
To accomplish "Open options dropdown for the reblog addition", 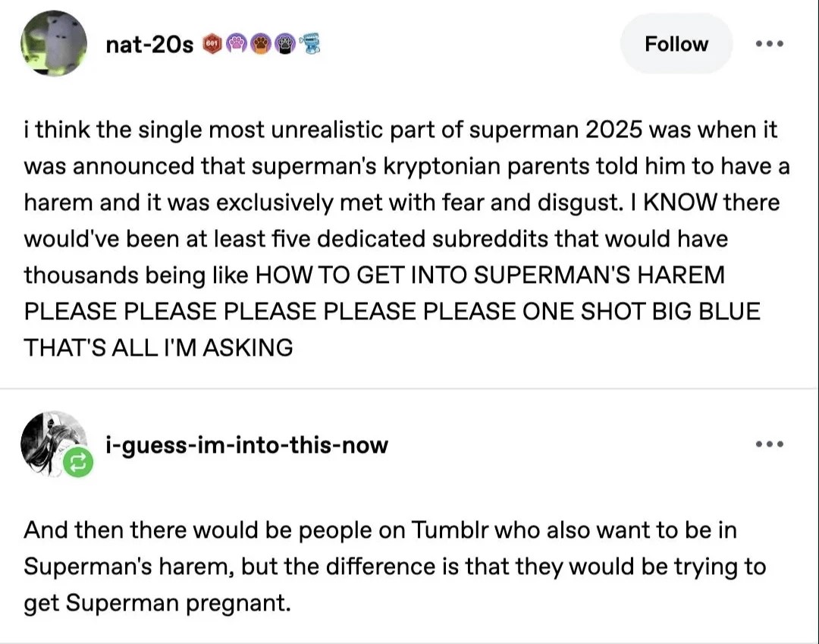I will 769,445.
